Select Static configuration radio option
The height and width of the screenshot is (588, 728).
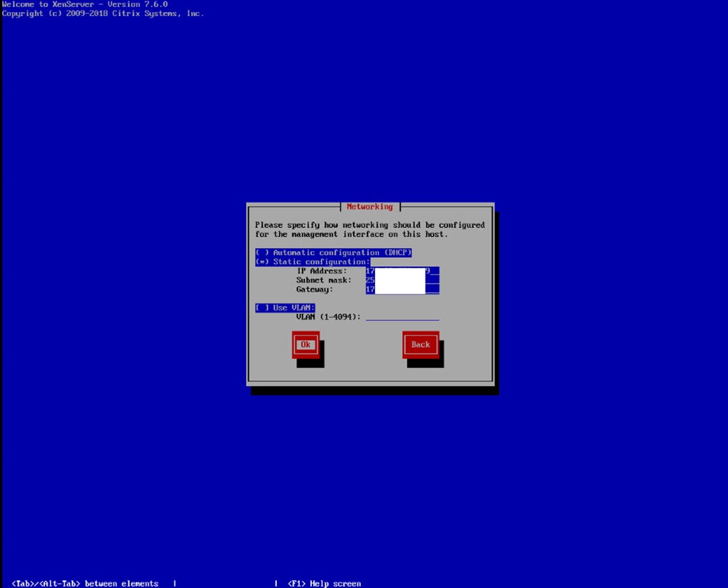pyautogui.click(x=313, y=262)
